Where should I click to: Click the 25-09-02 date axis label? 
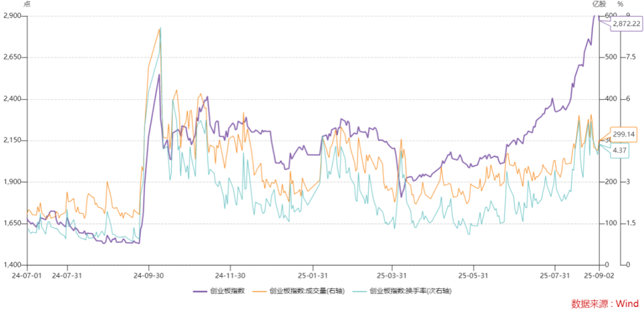(598, 275)
